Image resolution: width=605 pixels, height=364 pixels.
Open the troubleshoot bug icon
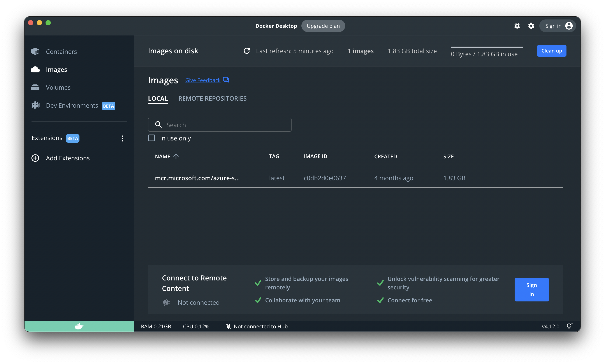pos(517,26)
